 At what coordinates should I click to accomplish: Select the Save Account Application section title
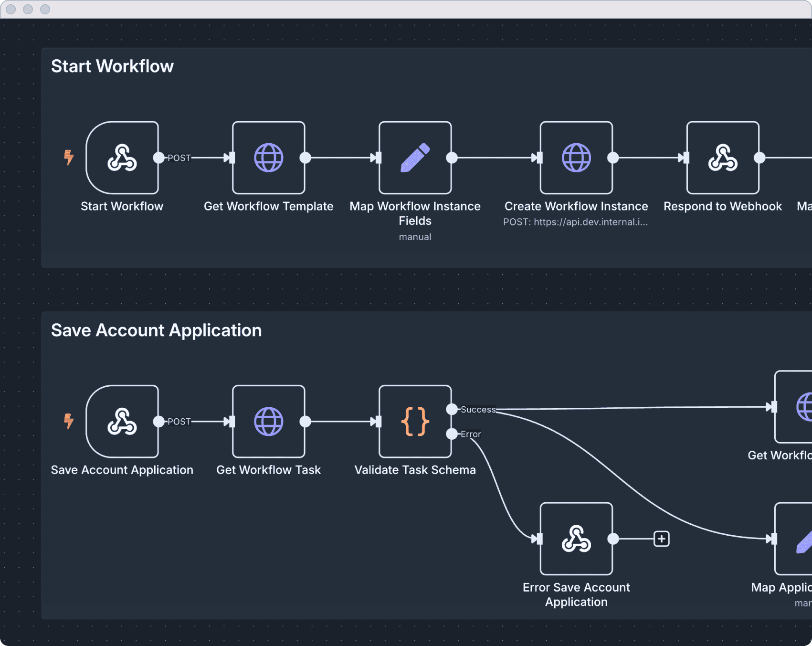(x=156, y=330)
